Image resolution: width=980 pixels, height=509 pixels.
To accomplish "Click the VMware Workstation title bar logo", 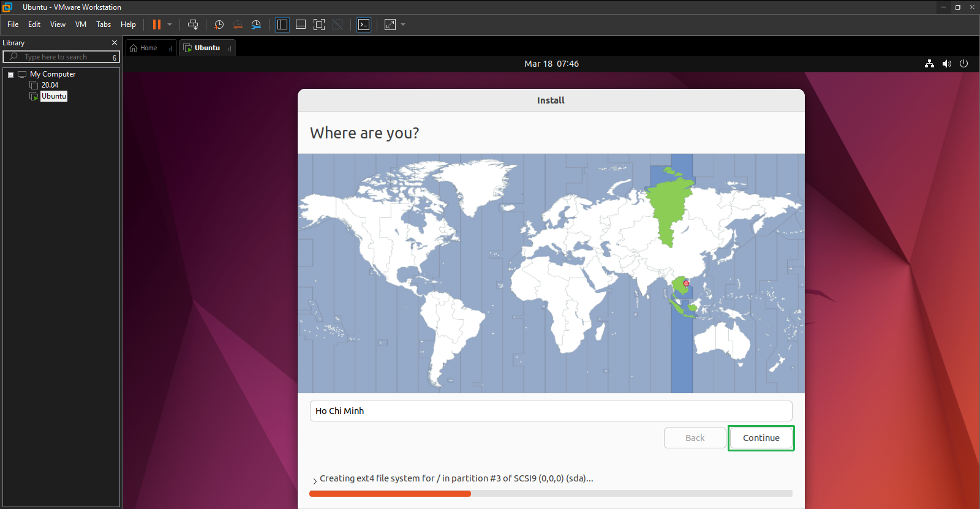I will click(7, 7).
